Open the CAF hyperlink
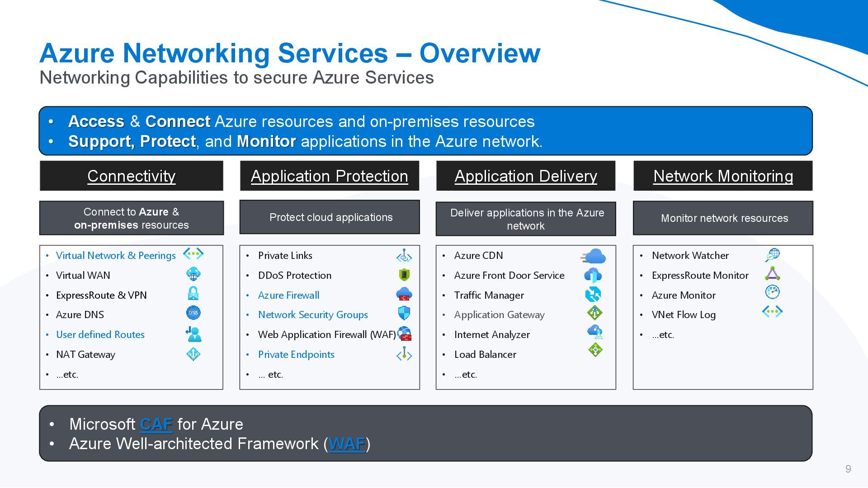This screenshot has height=488, width=868. [156, 424]
